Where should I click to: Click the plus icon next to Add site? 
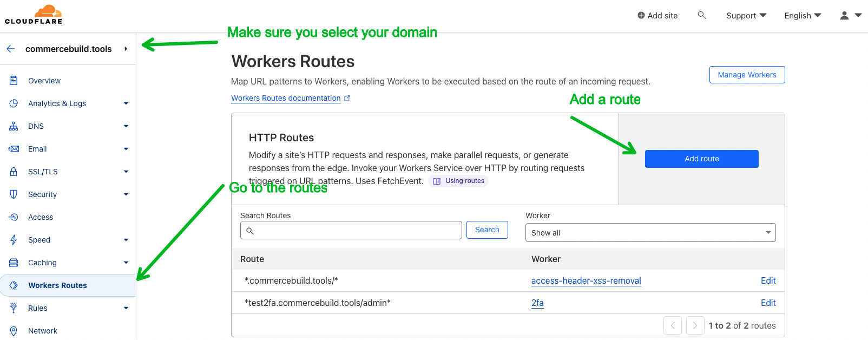tap(641, 16)
